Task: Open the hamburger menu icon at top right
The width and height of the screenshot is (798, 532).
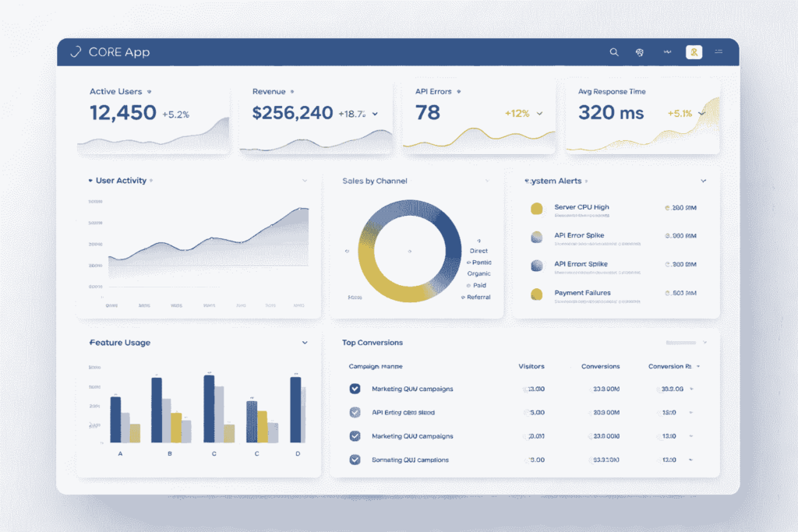Action: click(x=719, y=52)
